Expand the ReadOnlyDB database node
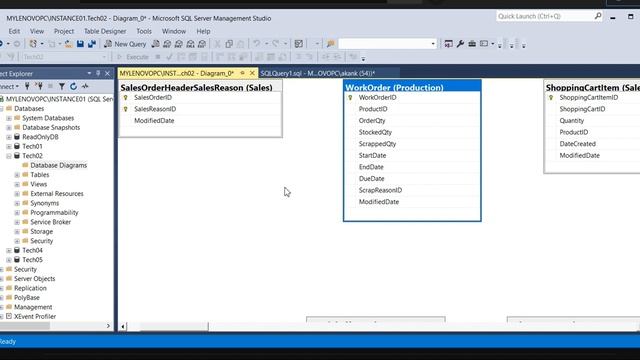Viewport: 640px width, 360px height. pos(9,137)
